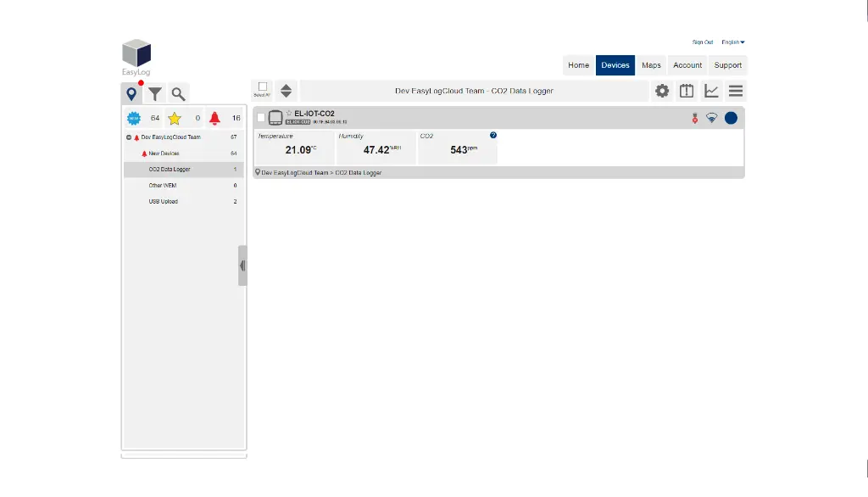Click the breadcrumb 'Dev EasyLogCloud Team > CO2 Data Logger'
Screen dimensions: 868x497
tap(321, 173)
